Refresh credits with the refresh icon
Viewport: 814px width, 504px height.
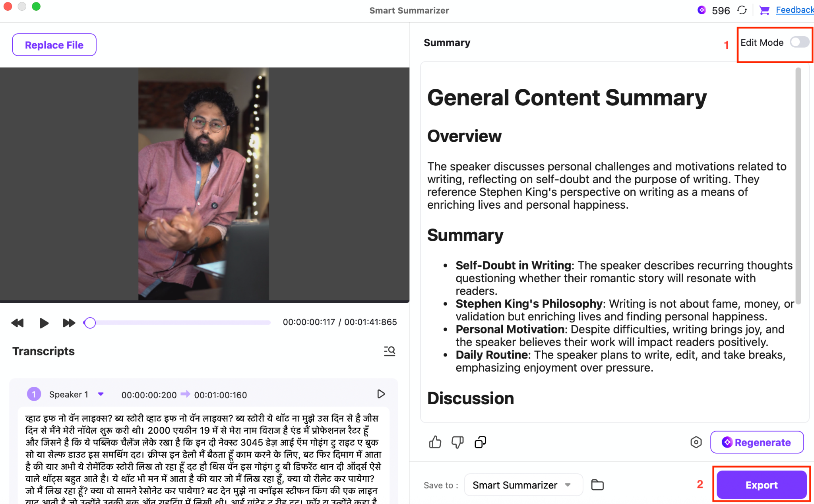tap(742, 10)
